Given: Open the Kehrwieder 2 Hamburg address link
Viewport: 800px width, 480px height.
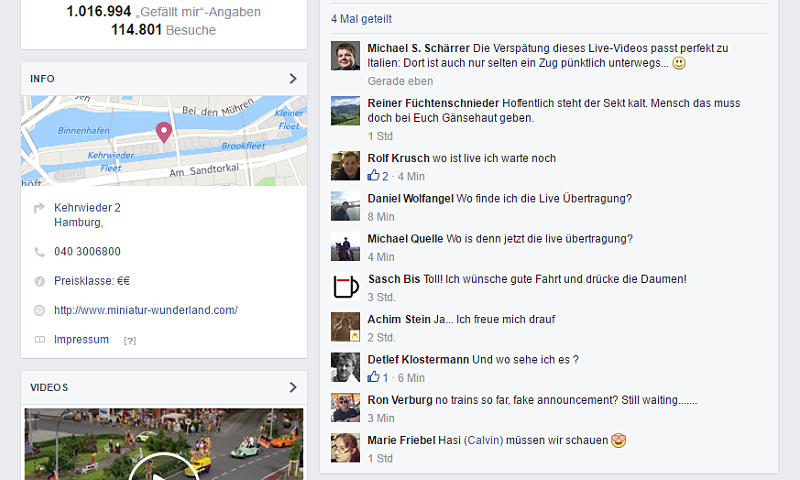Looking at the screenshot, I should [x=87, y=215].
